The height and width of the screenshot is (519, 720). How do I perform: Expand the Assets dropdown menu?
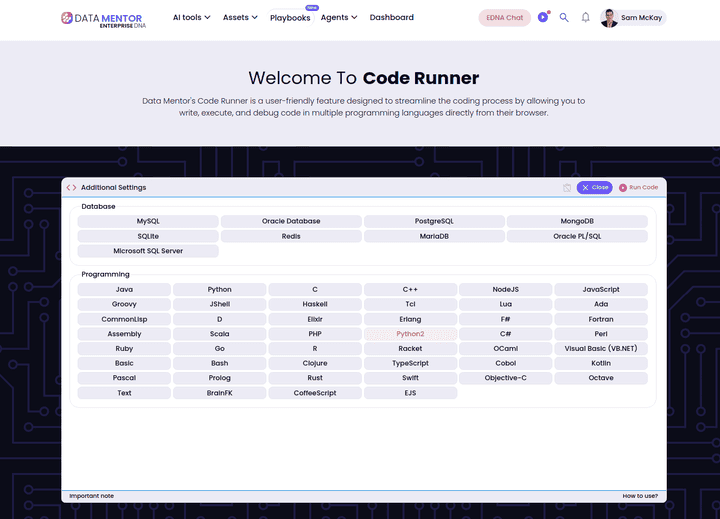coord(240,18)
